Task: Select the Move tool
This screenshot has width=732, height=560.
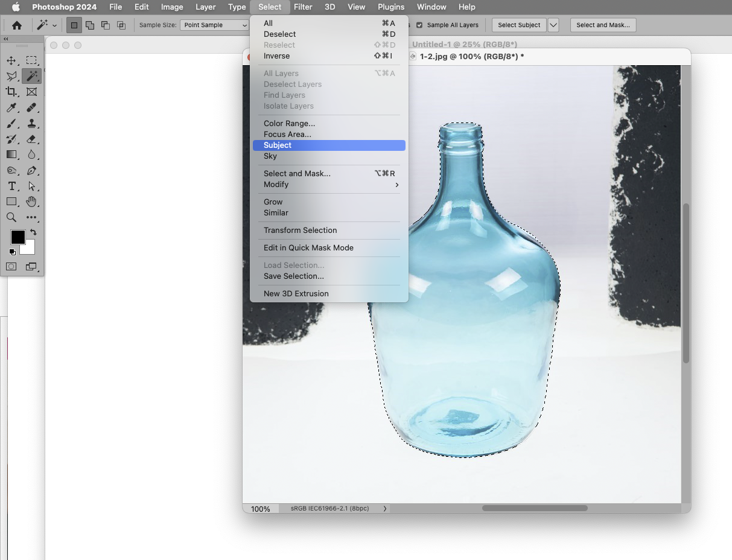Action: pos(12,60)
